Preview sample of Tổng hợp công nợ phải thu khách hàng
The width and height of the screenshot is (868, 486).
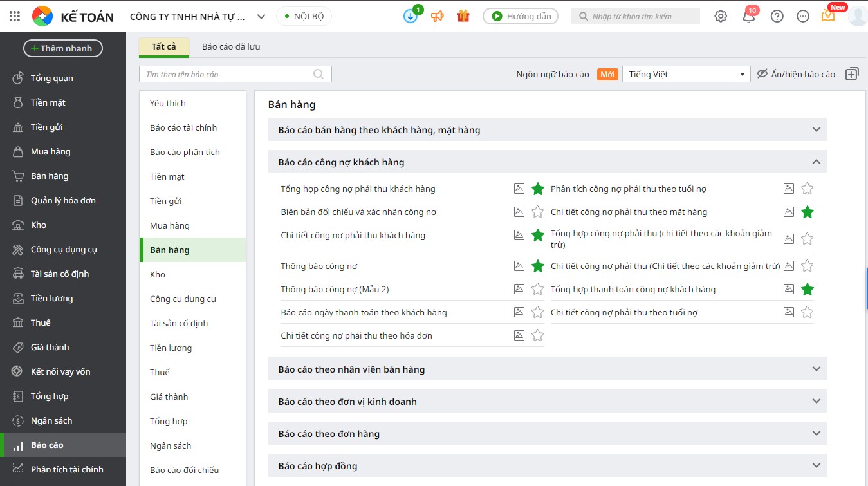[x=519, y=189]
